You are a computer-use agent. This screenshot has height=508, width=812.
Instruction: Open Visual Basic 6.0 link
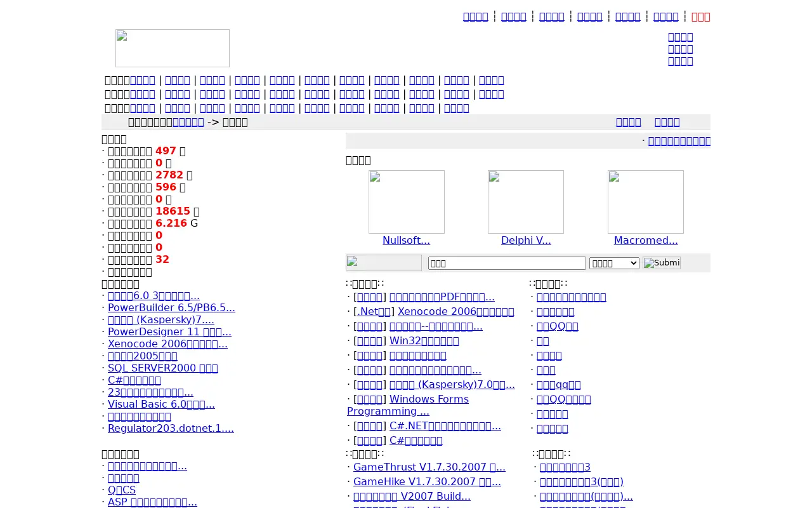pyautogui.click(x=161, y=404)
